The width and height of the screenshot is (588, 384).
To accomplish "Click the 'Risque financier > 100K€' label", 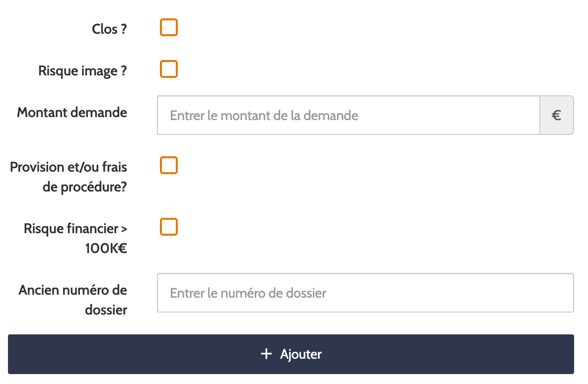I will (75, 238).
